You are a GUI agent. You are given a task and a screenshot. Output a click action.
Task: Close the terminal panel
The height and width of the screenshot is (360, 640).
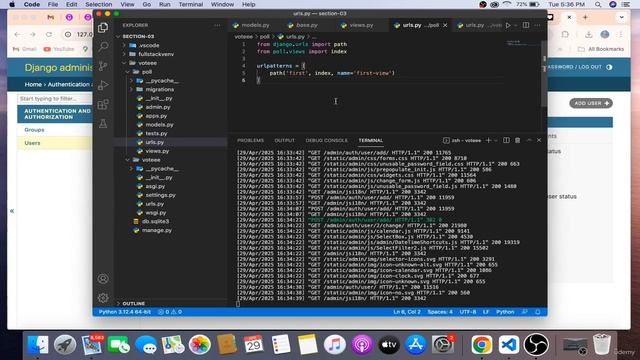coord(539,140)
